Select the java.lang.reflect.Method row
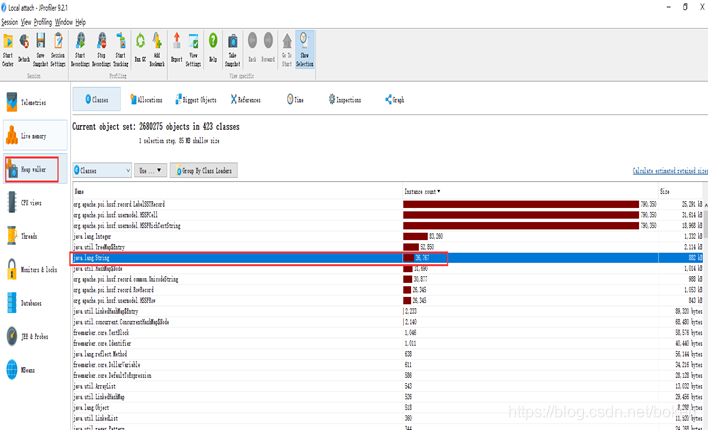 point(387,354)
